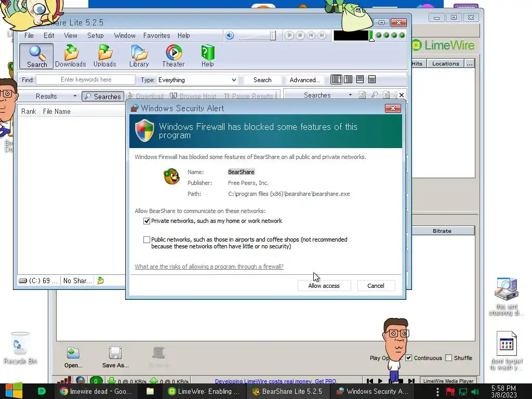Click the Search button next to Type
This screenshot has height=399, width=532.
click(262, 79)
